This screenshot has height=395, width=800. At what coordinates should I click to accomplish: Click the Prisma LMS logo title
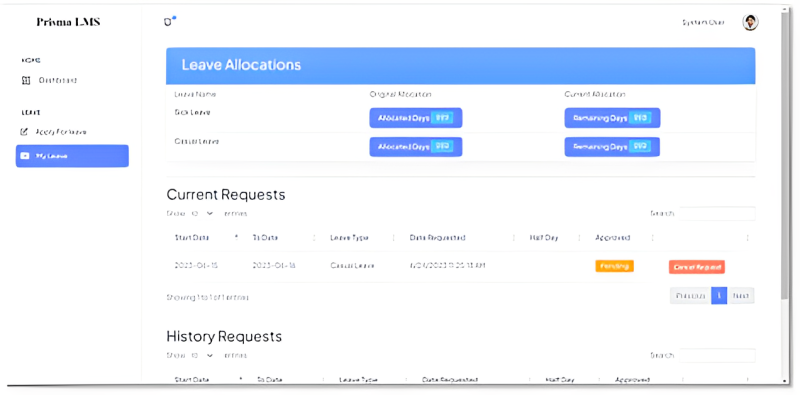68,22
